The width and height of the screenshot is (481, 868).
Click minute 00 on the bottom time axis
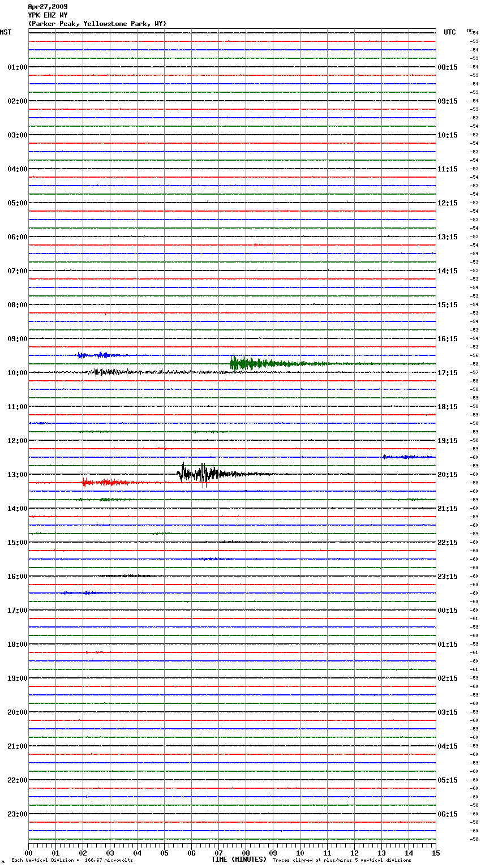tap(28, 853)
